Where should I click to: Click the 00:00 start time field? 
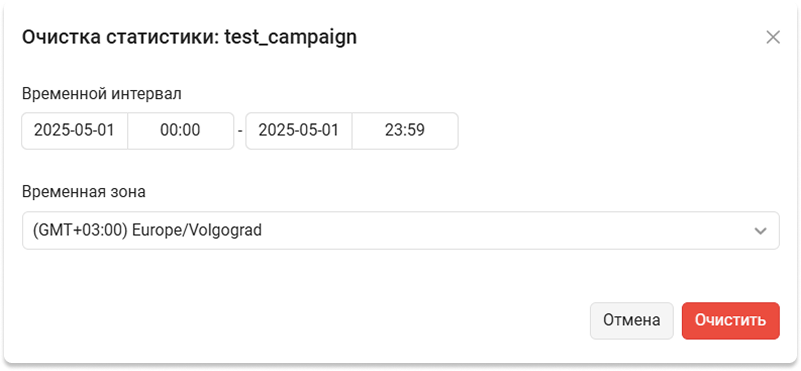(x=180, y=131)
